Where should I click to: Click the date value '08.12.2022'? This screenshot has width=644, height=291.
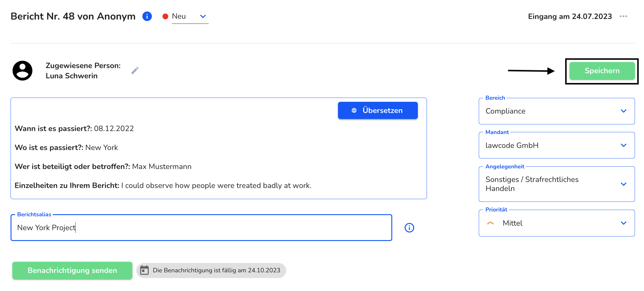point(114,129)
